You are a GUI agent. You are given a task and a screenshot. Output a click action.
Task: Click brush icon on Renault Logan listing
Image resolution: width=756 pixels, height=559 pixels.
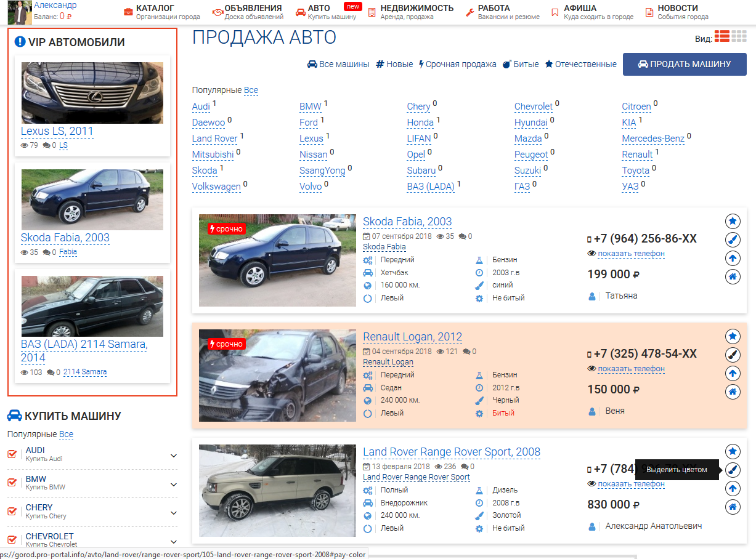click(733, 355)
